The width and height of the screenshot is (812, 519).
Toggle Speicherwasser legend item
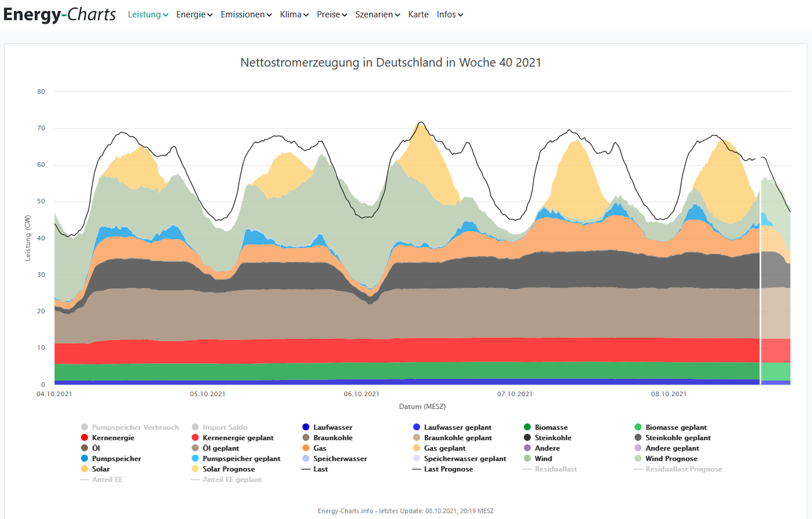pos(335,459)
